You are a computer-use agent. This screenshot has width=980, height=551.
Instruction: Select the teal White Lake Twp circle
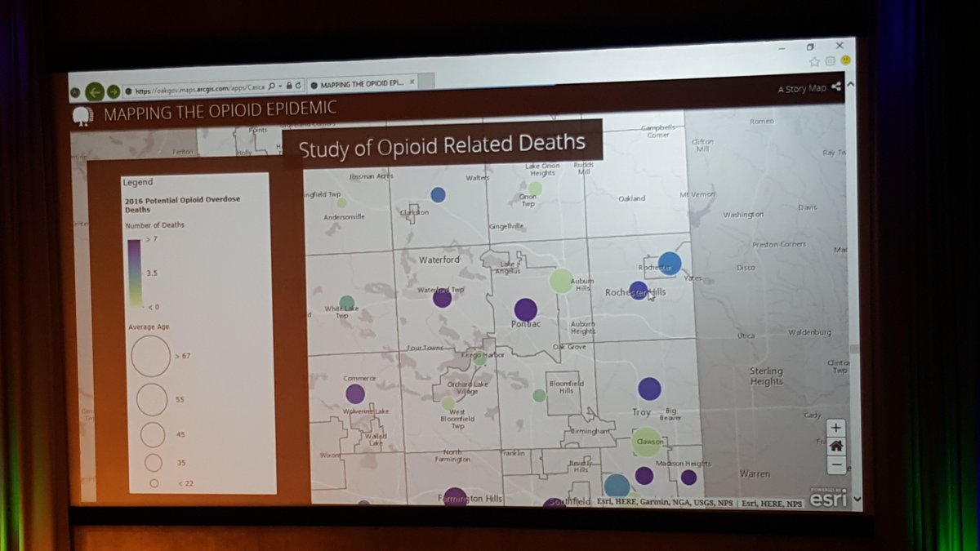347,302
